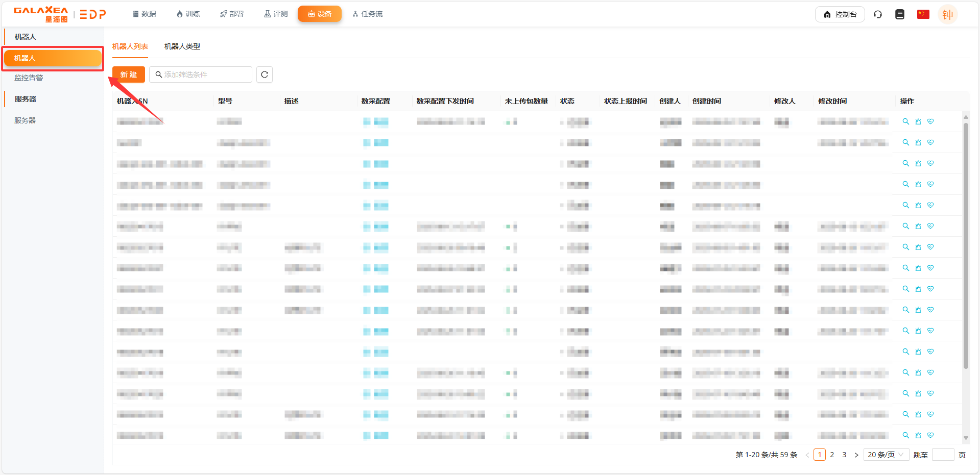980x475 pixels.
Task: Click the 控制台 console button
Action: [840, 14]
